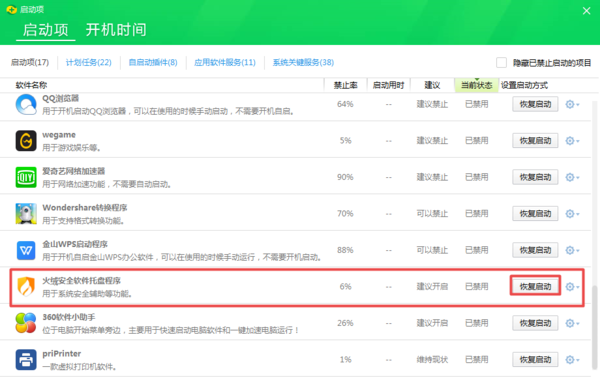Click 维持现状 suggestion for priPrinter
The image size is (600, 378).
(432, 360)
